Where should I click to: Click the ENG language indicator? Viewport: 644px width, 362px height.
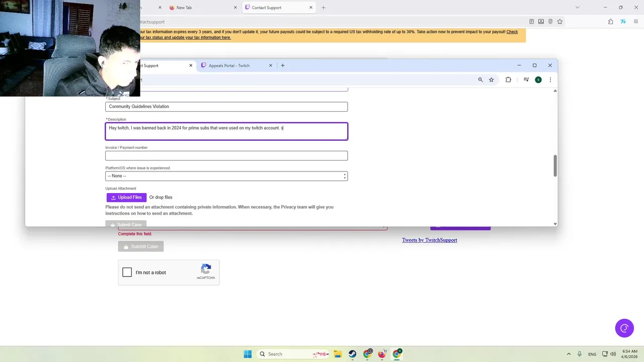coord(592,354)
